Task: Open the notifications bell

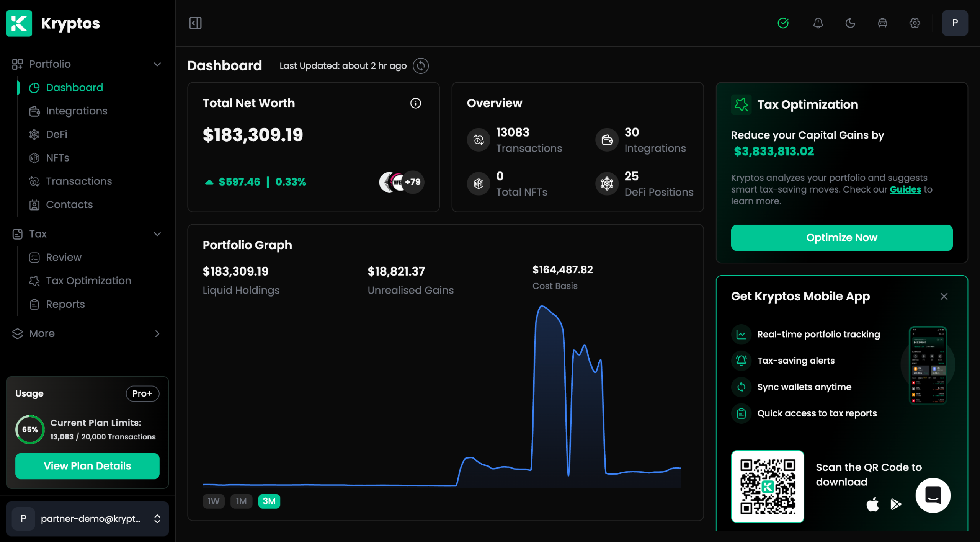Action: 818,23
